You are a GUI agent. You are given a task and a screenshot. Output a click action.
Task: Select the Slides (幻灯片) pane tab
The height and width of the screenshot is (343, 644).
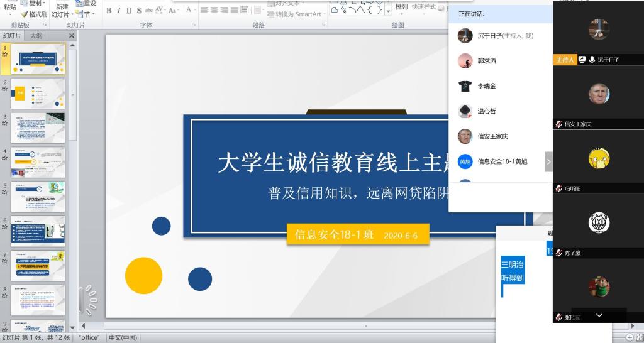[13, 36]
